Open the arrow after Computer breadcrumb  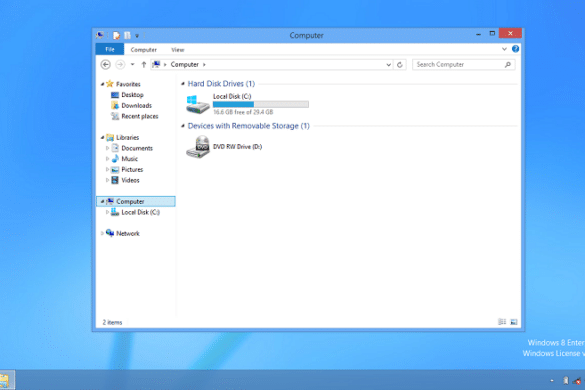(x=204, y=65)
